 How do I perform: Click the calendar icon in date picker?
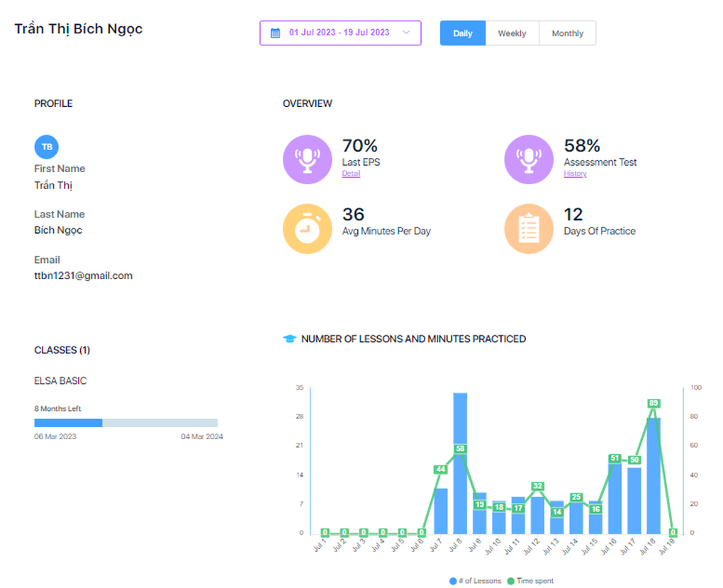[276, 33]
